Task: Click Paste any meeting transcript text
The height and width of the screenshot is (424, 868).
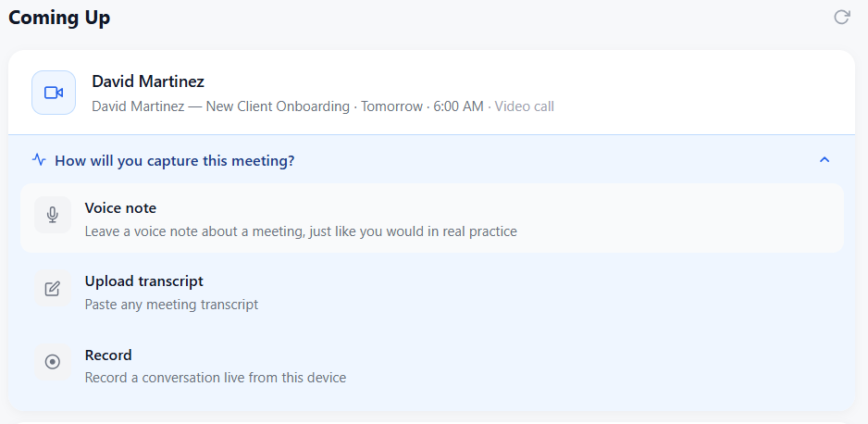Action: coord(171,305)
